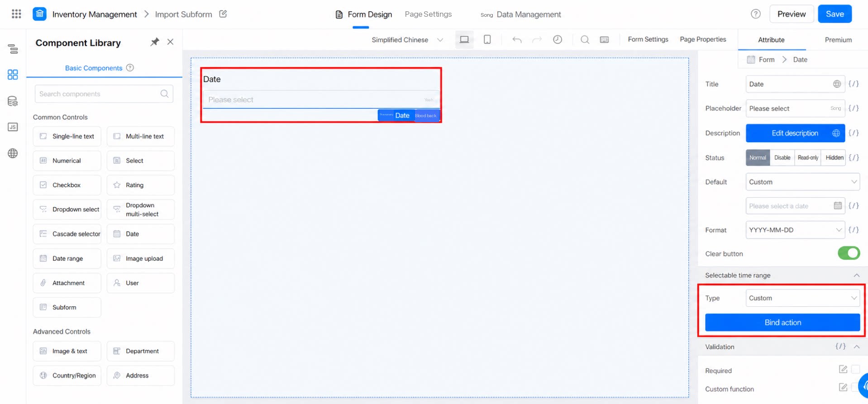Image resolution: width=868 pixels, height=404 pixels.
Task: Toggle the Clear button switch
Action: tap(849, 253)
